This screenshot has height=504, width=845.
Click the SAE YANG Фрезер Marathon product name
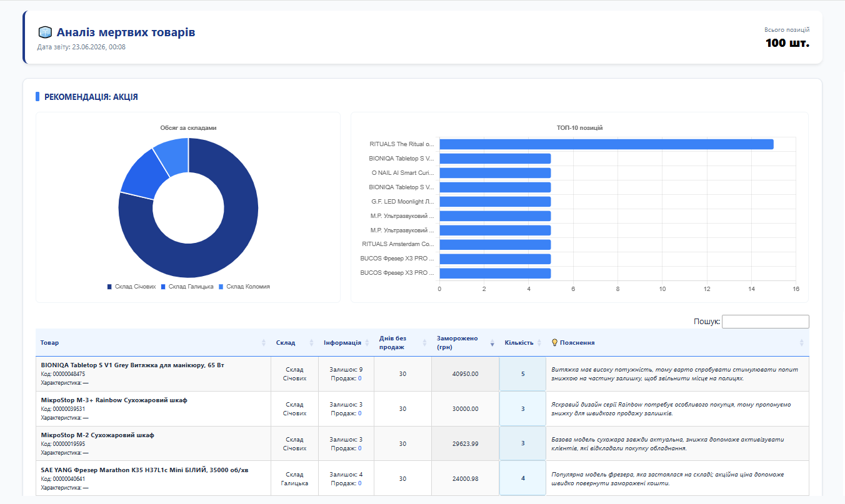(x=145, y=470)
